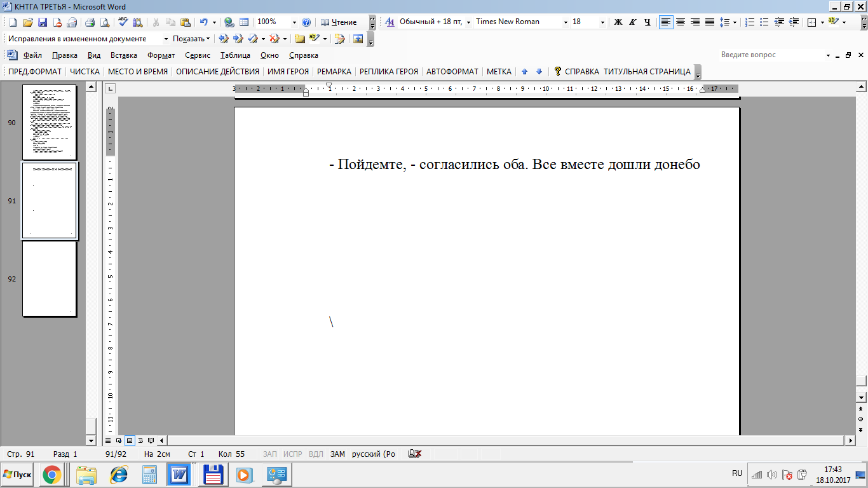Toggle ЗАМ overtype mode indicator
The width and height of the screenshot is (868, 488).
337,454
